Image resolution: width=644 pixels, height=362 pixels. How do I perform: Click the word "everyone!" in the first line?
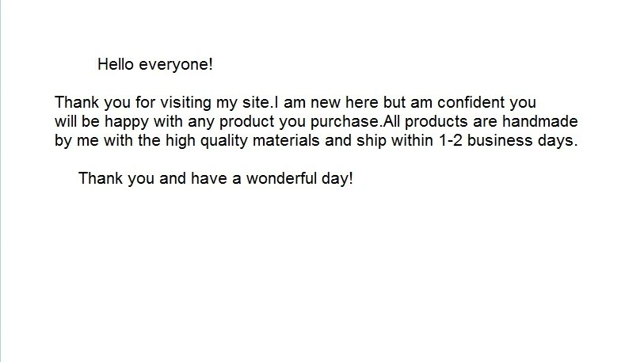point(177,65)
